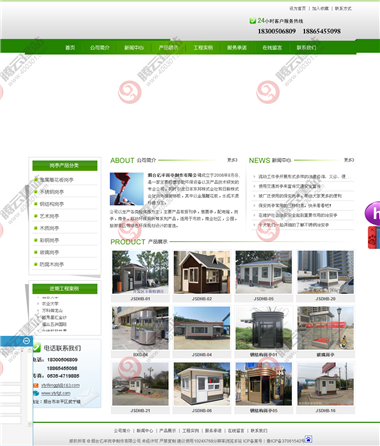This screenshot has width=380, height=446.
Task: Open the 首页 navigation menu item
Action: (70, 48)
